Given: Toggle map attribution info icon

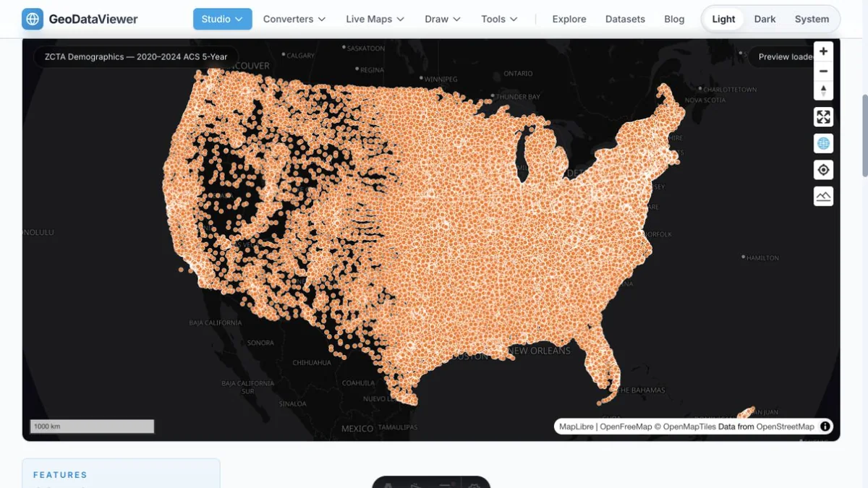Looking at the screenshot, I should 825,427.
